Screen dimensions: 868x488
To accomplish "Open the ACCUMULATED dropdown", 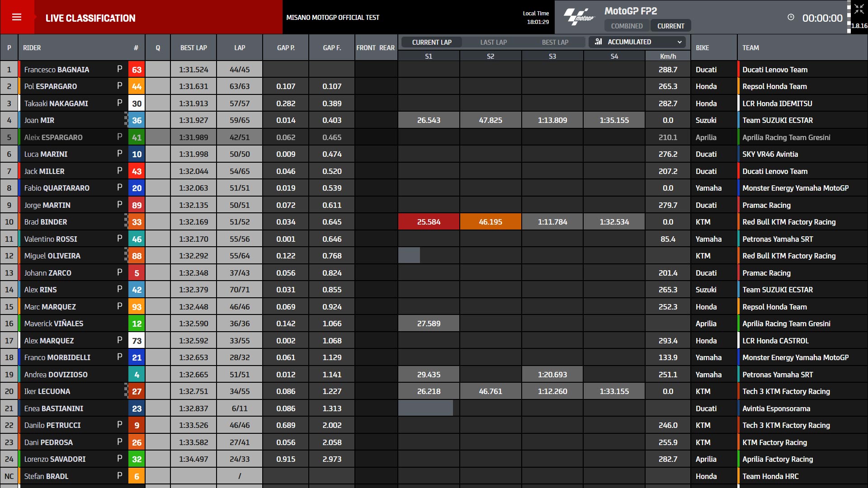I will (637, 42).
